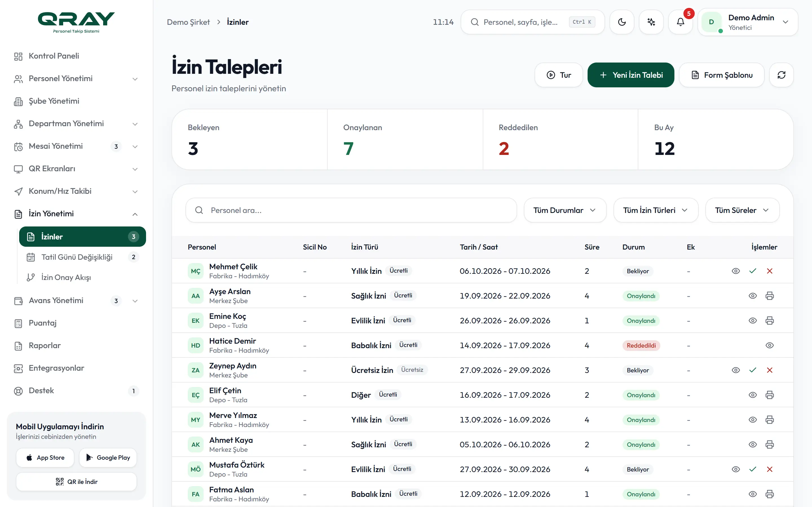The image size is (812, 507).
Task: Collapse the İzin Yönetimi sidebar section
Action: coord(76,214)
